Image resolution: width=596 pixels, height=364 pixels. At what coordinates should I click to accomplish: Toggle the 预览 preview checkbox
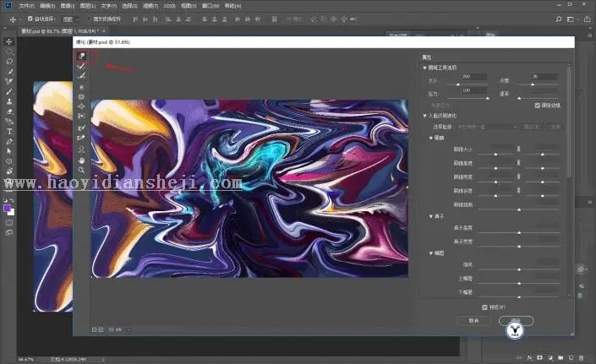click(484, 307)
